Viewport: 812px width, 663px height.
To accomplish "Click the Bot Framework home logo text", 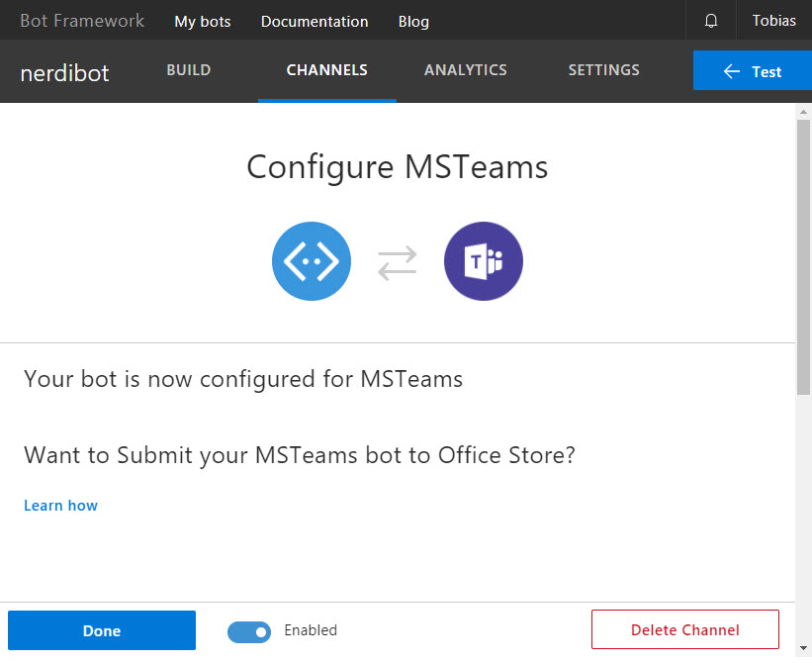I will coord(82,21).
